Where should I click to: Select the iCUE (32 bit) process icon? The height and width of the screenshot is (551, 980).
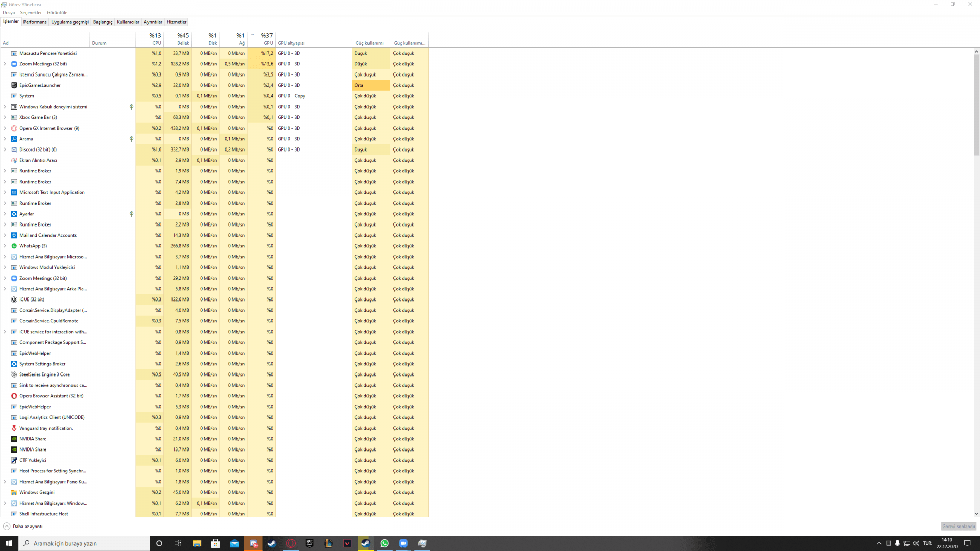pos(14,299)
